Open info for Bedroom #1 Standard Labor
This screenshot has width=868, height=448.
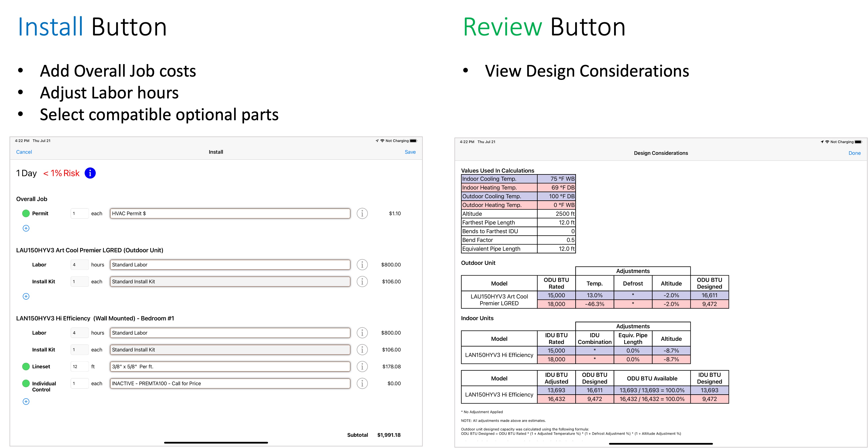tap(362, 333)
